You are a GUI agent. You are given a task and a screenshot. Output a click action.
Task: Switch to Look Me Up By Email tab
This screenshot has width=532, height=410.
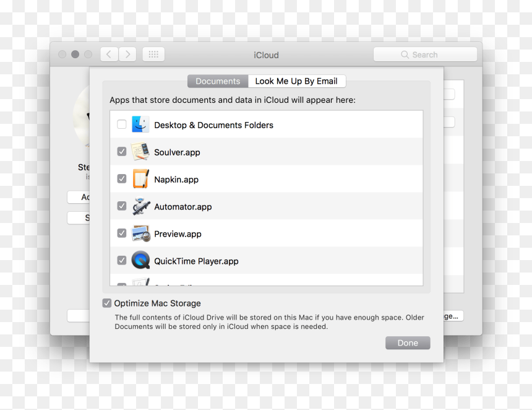click(296, 81)
